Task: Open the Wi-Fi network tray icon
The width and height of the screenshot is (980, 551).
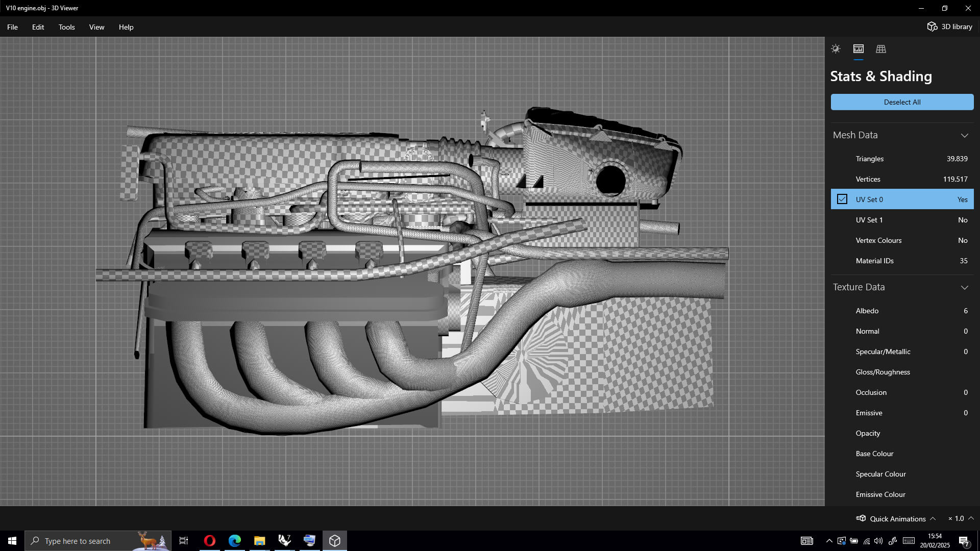Action: 867,541
